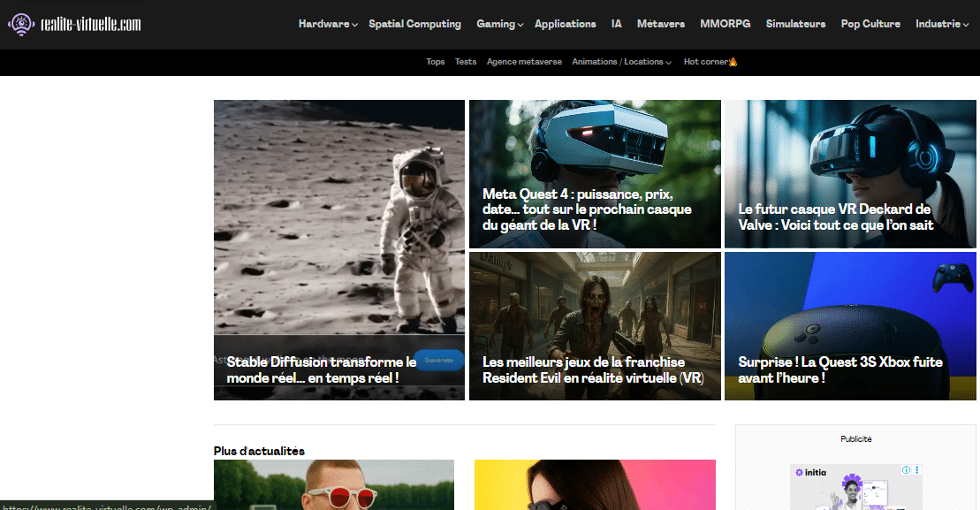Viewport: 980px width, 510px height.
Task: Expand the Animations / Locations chevron
Action: click(x=669, y=63)
